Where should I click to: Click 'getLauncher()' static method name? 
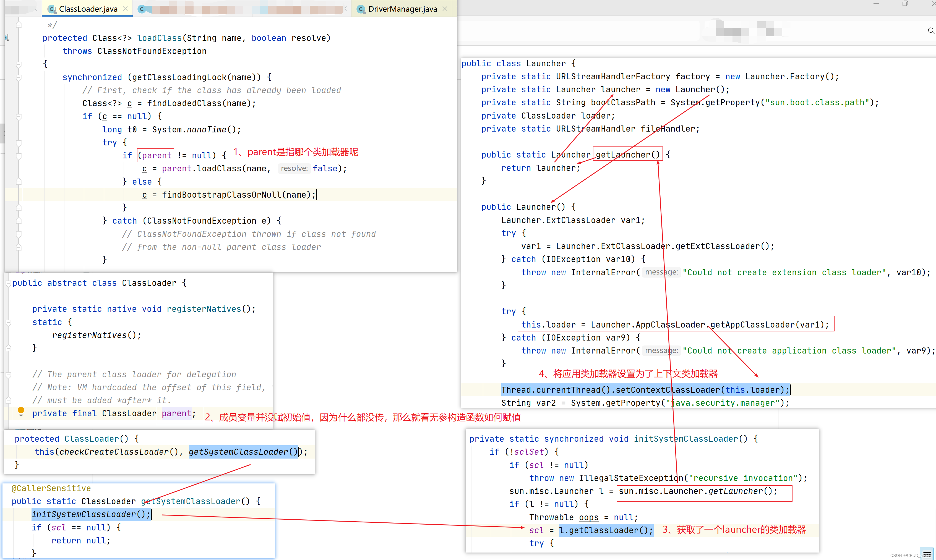(628, 155)
